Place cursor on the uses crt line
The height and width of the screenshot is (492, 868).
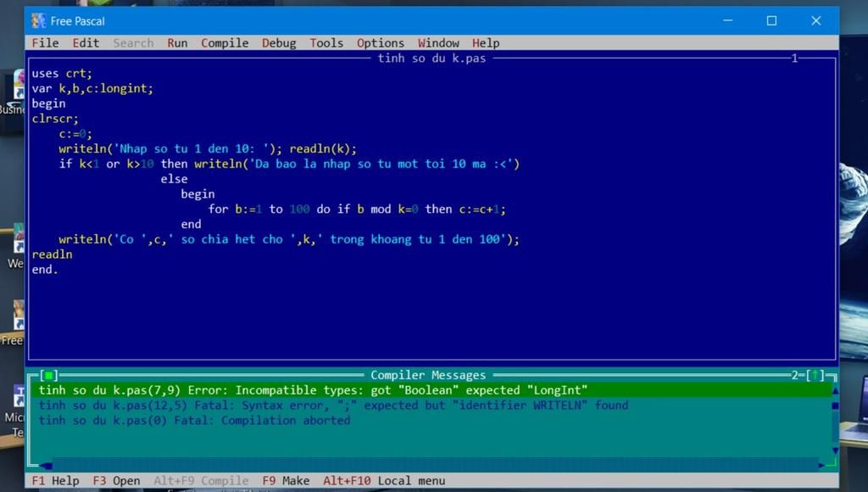[62, 74]
